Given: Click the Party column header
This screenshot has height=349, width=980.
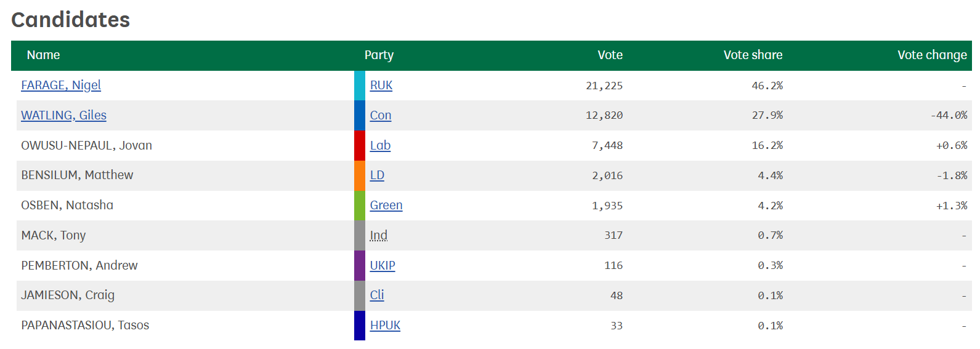Looking at the screenshot, I should pyautogui.click(x=379, y=55).
